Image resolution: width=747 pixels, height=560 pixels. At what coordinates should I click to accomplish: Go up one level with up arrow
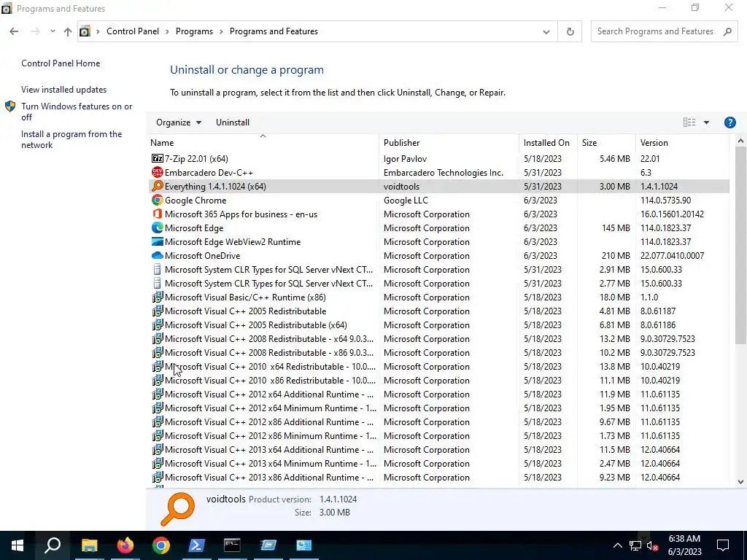point(68,31)
